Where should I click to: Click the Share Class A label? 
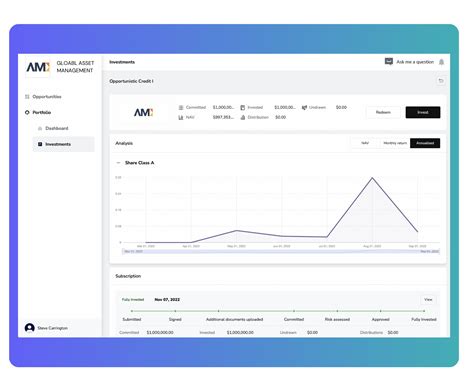(x=139, y=163)
